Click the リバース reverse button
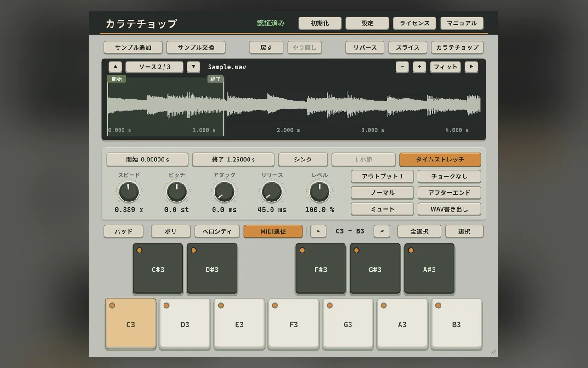This screenshot has width=588, height=368. tap(365, 47)
